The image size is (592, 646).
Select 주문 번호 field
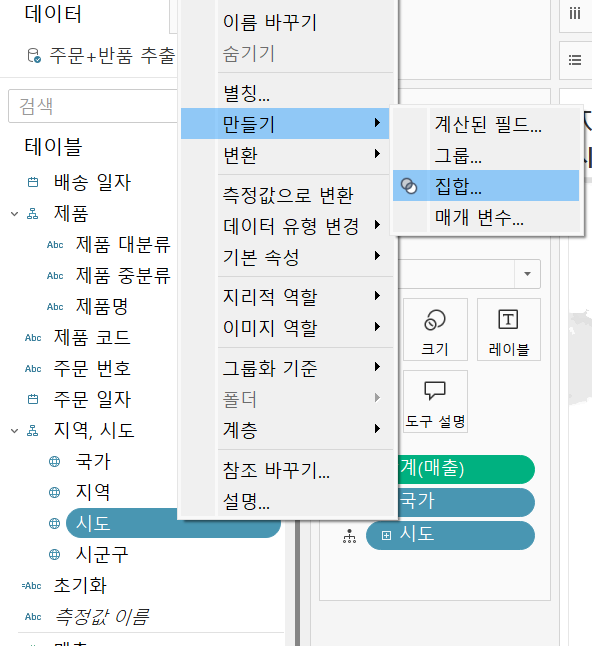click(x=92, y=369)
